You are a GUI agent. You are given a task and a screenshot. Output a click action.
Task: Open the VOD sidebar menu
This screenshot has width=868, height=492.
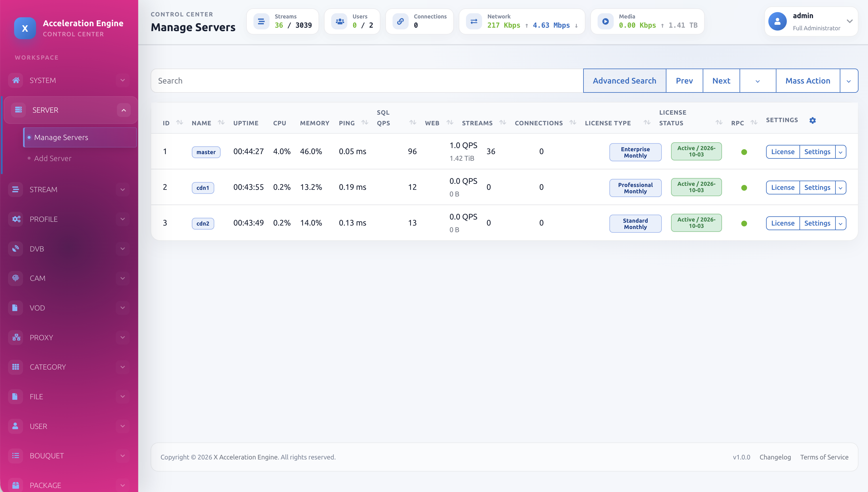[69, 308]
